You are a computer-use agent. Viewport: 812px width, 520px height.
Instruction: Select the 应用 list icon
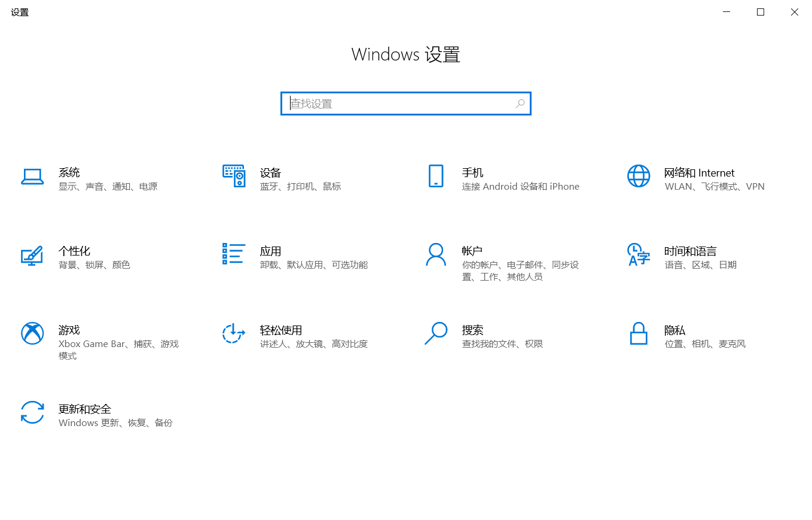tap(234, 256)
